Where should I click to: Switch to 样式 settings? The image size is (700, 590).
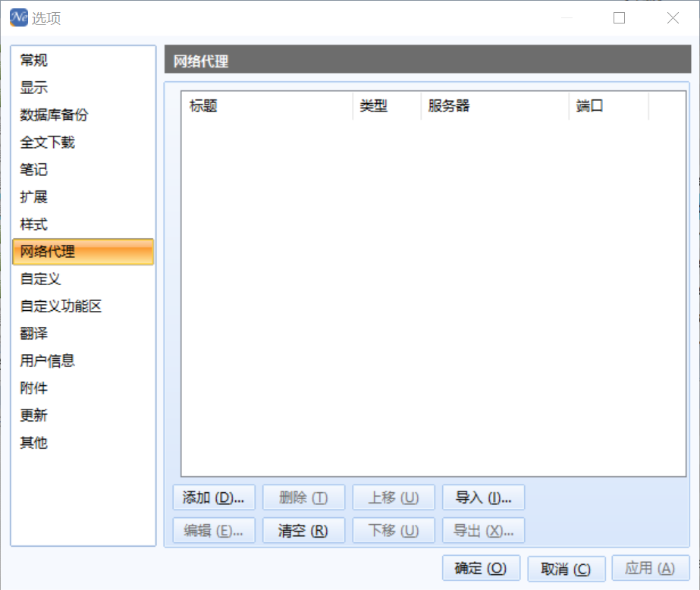[34, 224]
